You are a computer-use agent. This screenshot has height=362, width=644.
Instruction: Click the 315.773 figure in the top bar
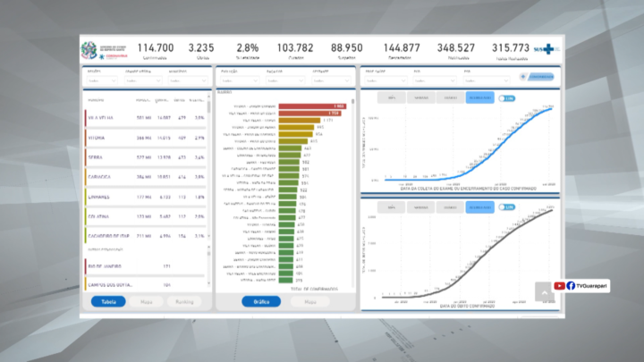511,48
